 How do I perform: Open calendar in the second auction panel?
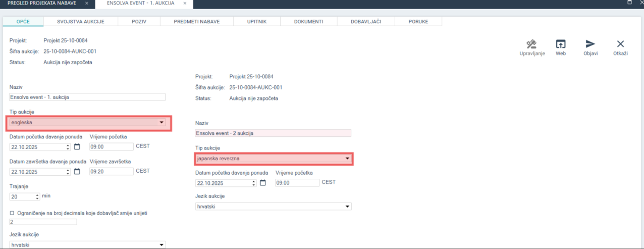[263, 183]
